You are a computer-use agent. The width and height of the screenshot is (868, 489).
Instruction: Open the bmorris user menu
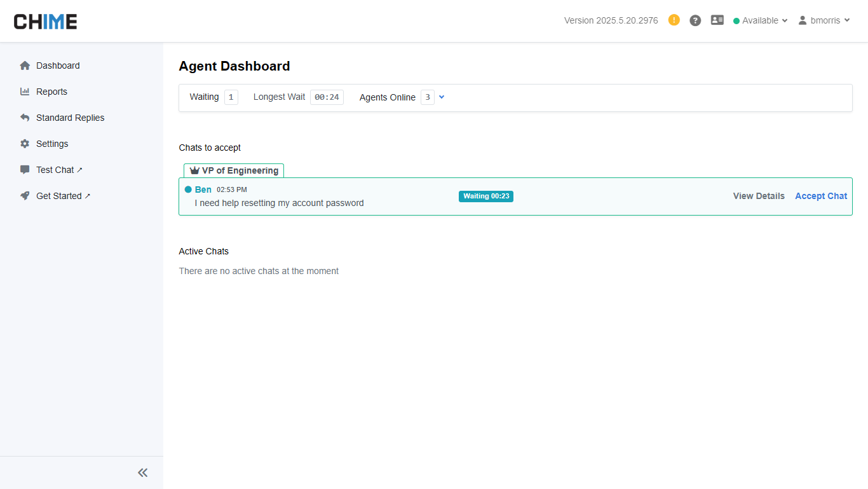824,20
